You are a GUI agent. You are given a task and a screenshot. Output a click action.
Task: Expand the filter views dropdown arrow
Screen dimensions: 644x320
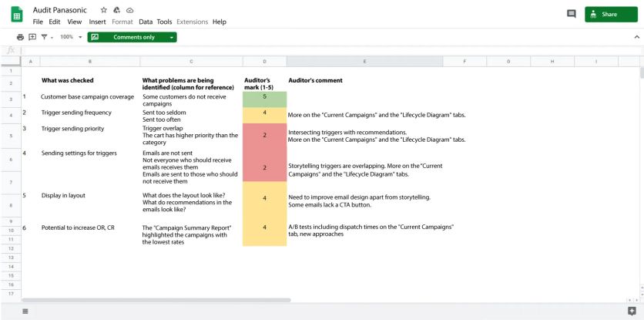click(x=52, y=38)
